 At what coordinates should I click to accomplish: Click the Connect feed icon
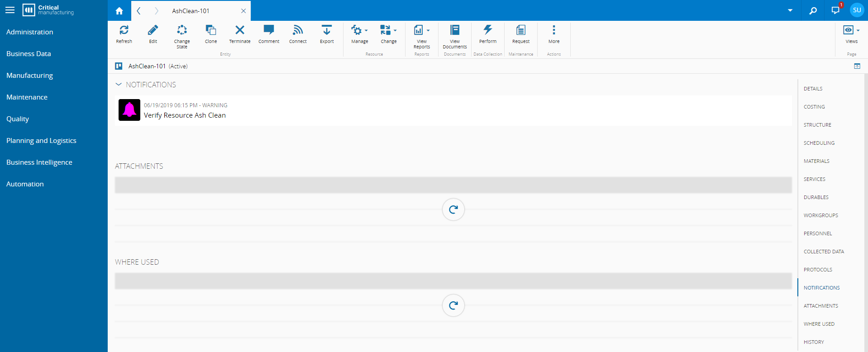(298, 30)
